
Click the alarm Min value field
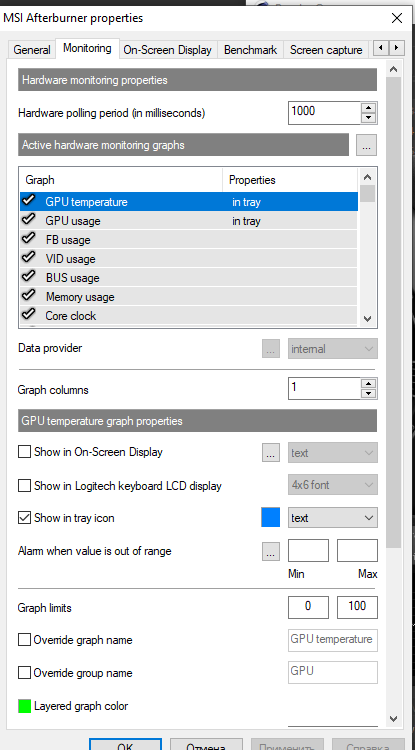click(x=308, y=551)
